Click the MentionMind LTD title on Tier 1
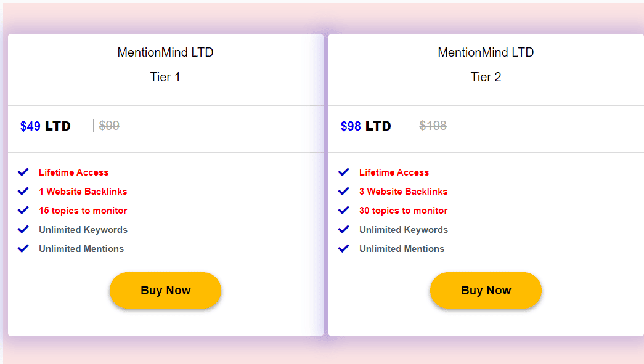Viewport: 644px width, 364px height. [x=165, y=52]
